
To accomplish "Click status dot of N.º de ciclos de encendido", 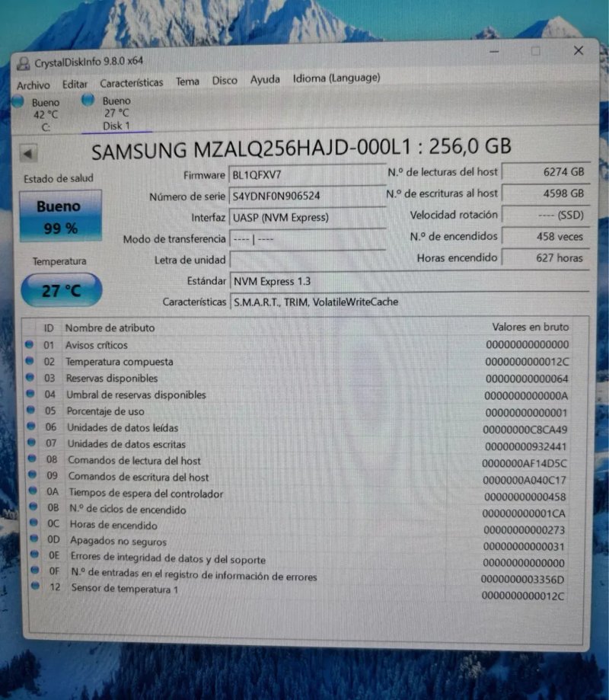I will click(33, 507).
